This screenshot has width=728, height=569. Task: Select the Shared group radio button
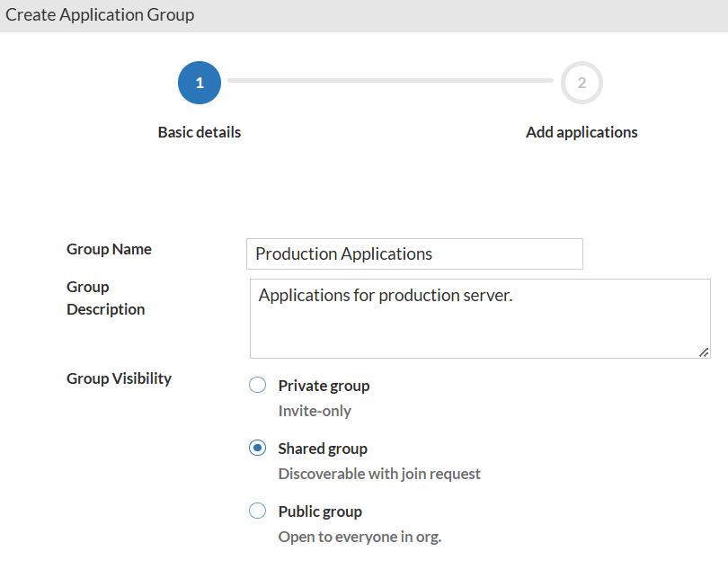coord(257,449)
